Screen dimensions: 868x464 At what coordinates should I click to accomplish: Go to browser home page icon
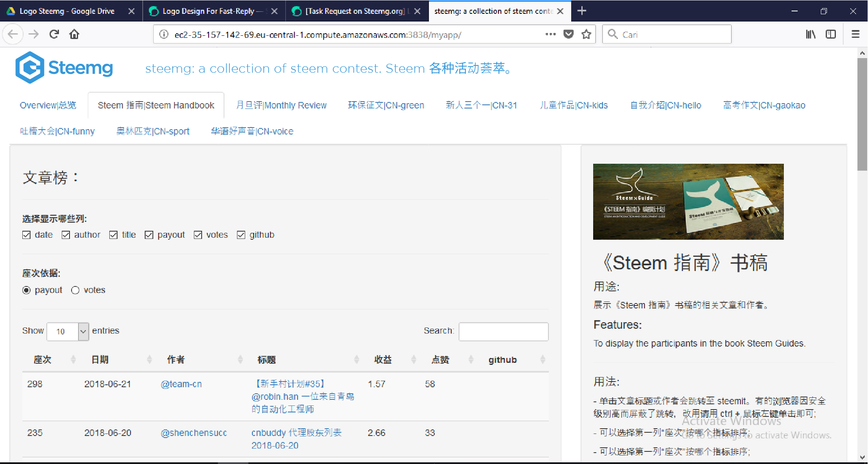click(74, 35)
